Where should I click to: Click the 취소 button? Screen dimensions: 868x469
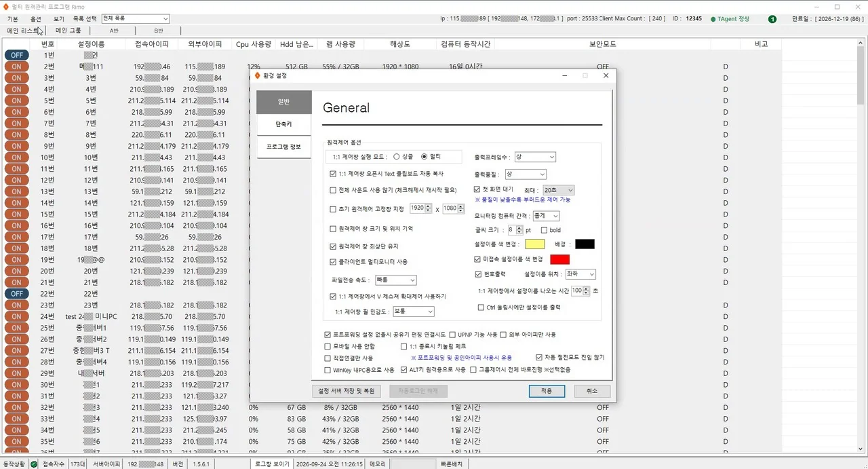[592, 391]
